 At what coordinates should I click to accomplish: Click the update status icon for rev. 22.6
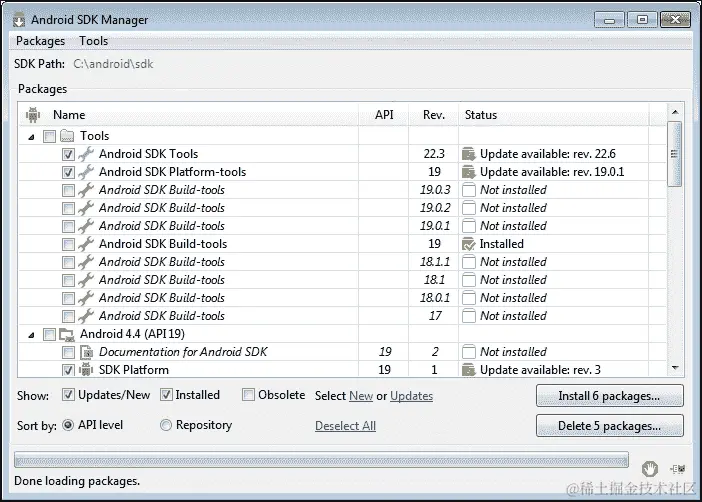tap(468, 154)
